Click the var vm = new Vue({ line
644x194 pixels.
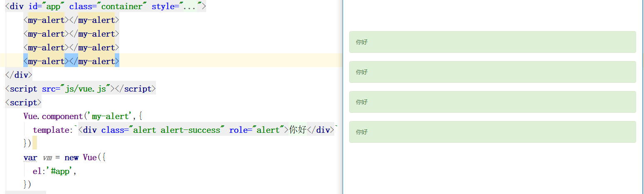tap(65, 157)
